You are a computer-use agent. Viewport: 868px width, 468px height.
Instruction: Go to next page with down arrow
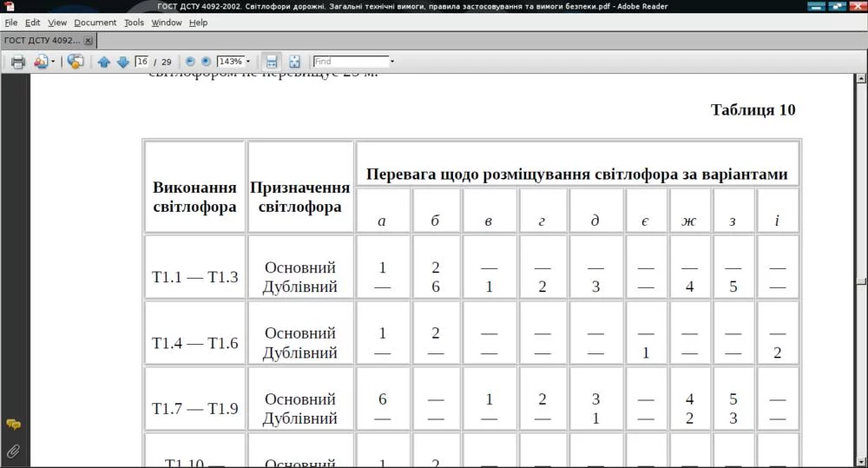pyautogui.click(x=122, y=62)
